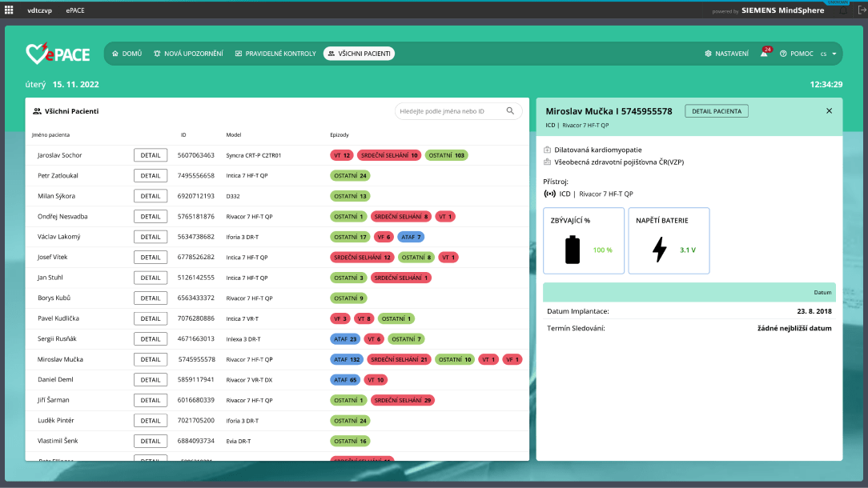Focus the patient name or ID search field
This screenshot has height=488, width=868.
tap(450, 111)
